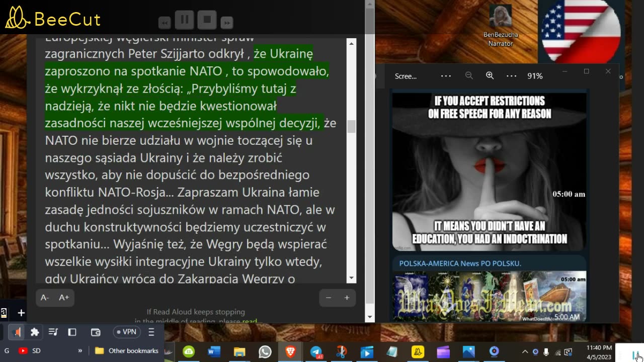This screenshot has width=644, height=362.
Task: Click the Scree... title in Photos window
Action: click(x=406, y=76)
